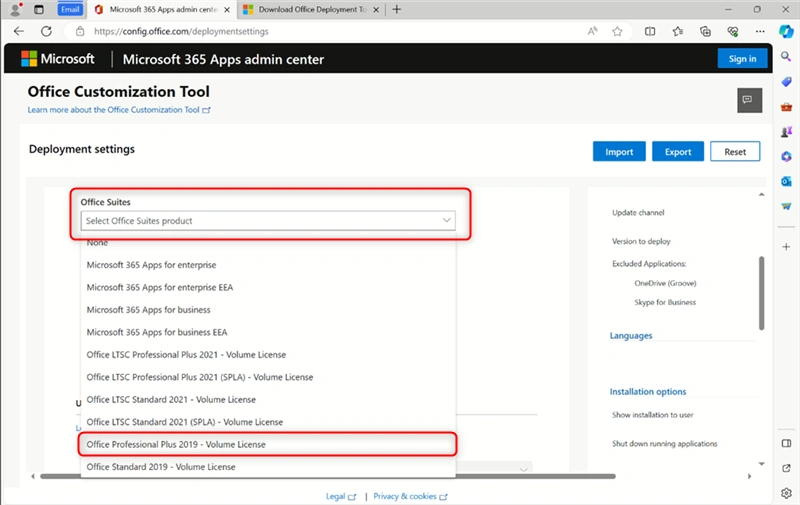
Task: Click the horizontal scroll-right arrow
Action: [x=749, y=476]
